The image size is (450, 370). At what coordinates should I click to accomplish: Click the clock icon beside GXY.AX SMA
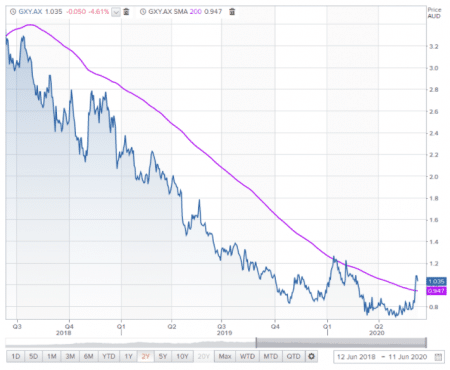[143, 12]
